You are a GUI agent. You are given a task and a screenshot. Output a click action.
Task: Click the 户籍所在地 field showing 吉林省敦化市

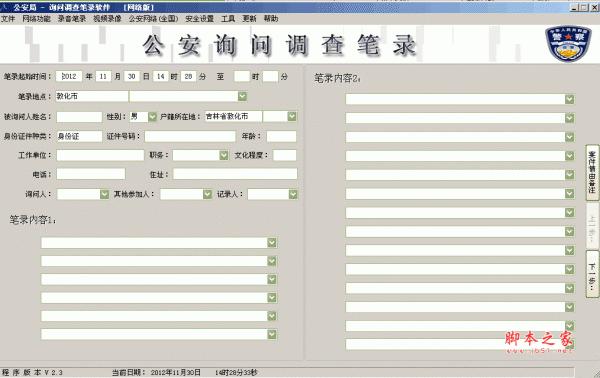233,116
